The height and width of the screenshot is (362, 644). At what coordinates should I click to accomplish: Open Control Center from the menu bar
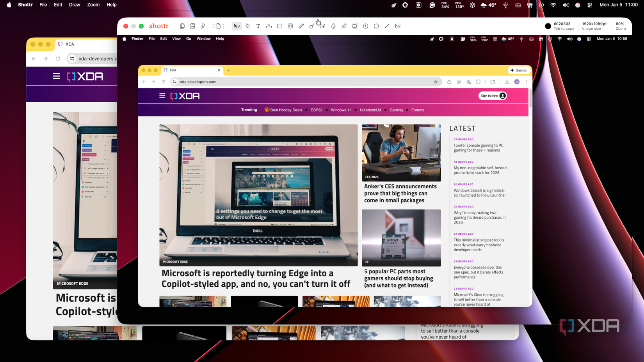590,5
